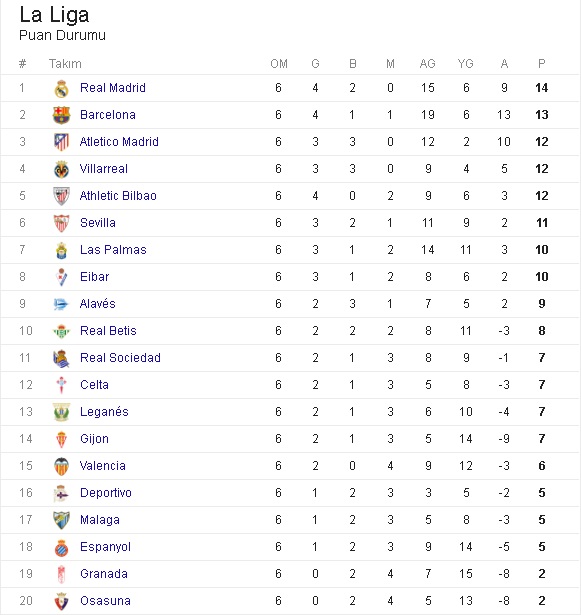Click the Valencia bat crest icon

click(61, 466)
